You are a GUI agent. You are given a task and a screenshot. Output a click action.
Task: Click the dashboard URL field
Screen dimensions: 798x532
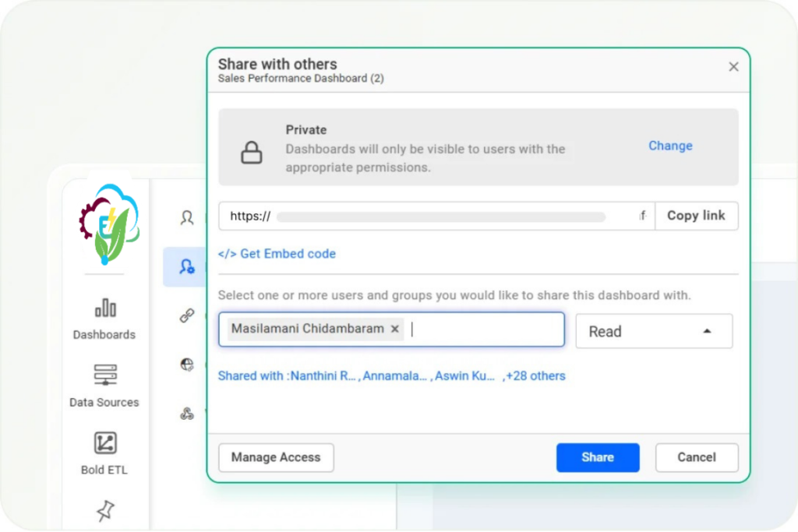pyautogui.click(x=436, y=217)
